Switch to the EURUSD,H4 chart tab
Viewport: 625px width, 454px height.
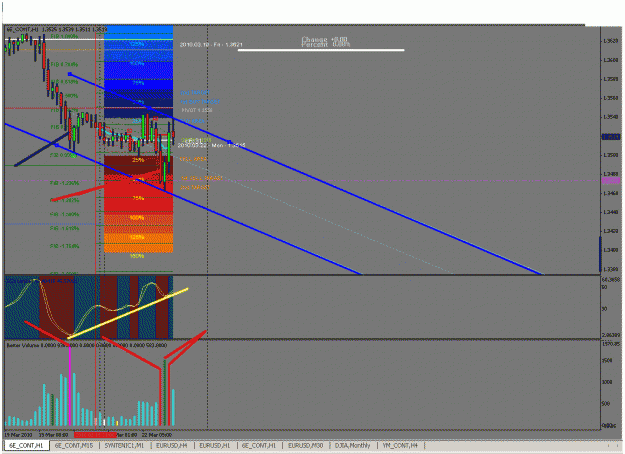(x=172, y=446)
